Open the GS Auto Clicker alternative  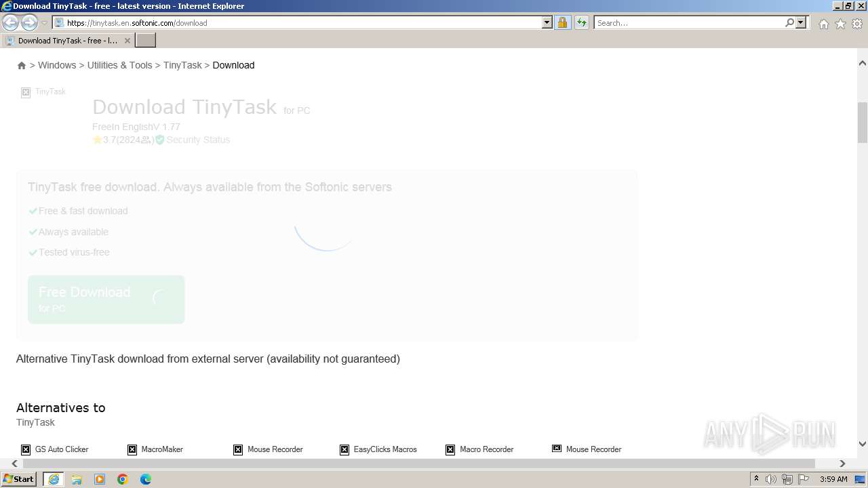62,449
